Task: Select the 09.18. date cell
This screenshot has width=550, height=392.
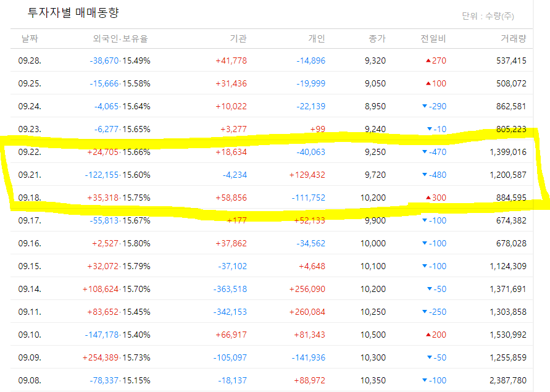Action: click(30, 198)
